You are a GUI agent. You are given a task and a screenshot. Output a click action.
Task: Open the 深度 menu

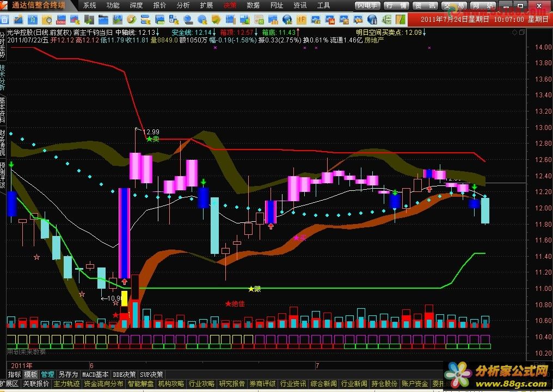tap(136, 5)
